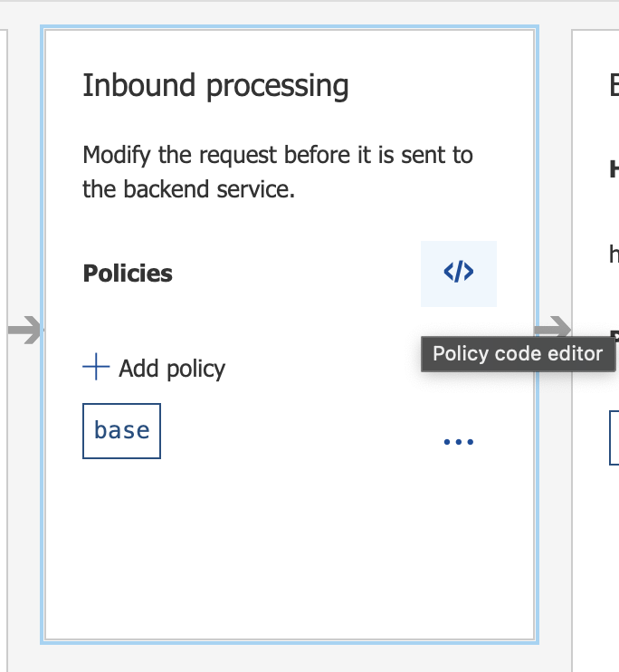Click the cut-off 'h' URL text at right
This screenshot has height=672, width=619.
614,254
